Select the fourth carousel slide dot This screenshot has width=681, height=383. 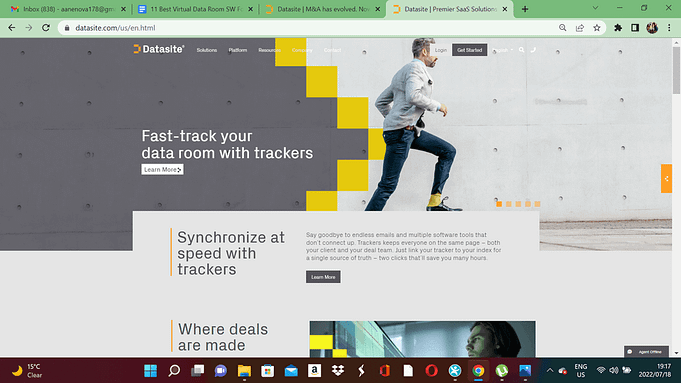click(x=528, y=204)
